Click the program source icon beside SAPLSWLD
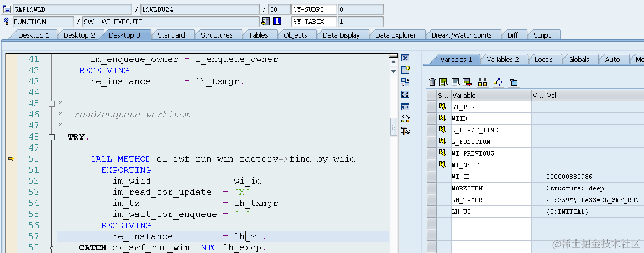Viewport: 644px width, 253px height. click(x=6, y=9)
